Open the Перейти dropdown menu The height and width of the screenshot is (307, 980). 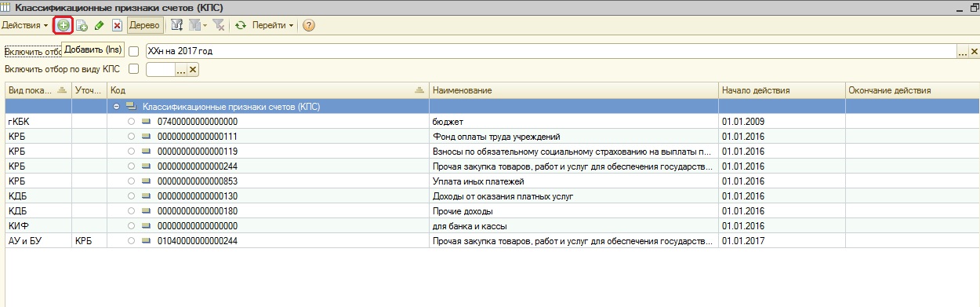273,25
